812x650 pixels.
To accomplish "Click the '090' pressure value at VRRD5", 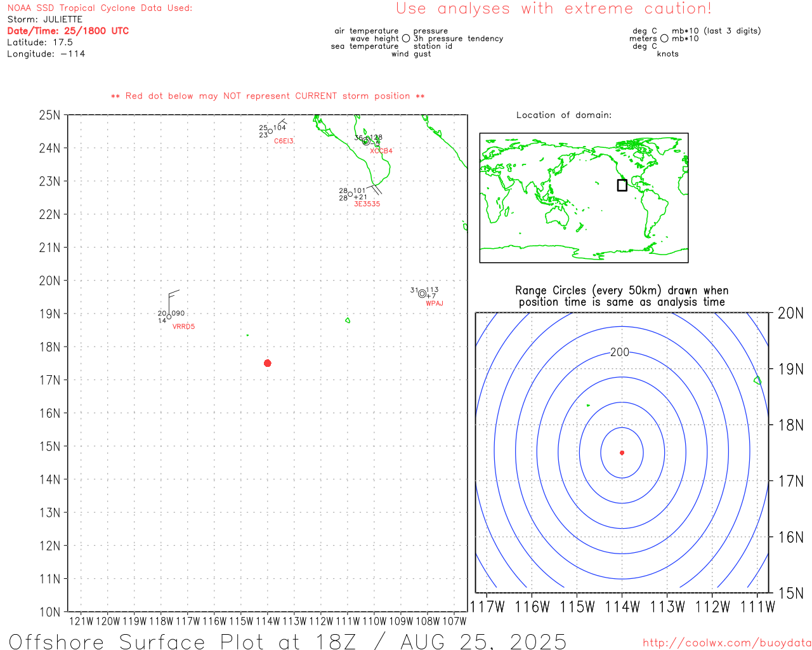I will pos(178,313).
